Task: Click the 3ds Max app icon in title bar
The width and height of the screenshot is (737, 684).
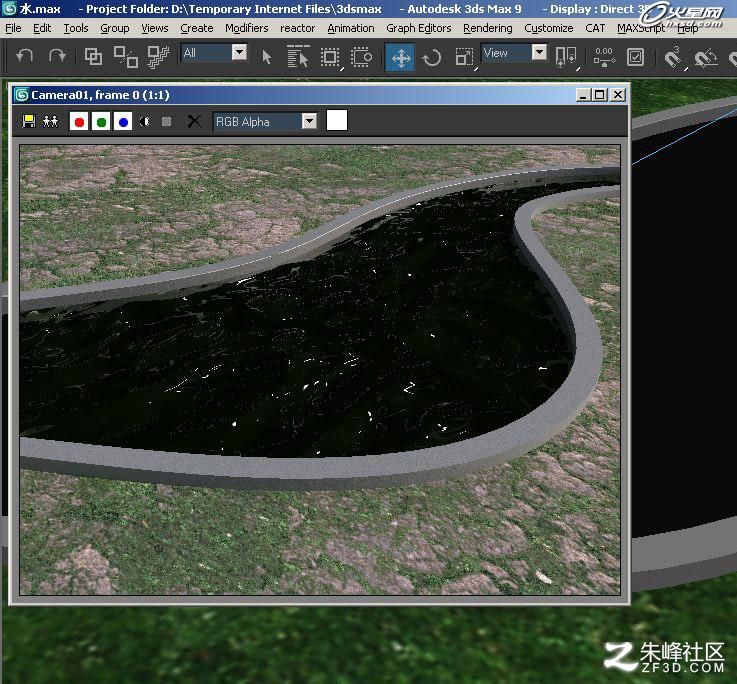Action: click(x=9, y=8)
